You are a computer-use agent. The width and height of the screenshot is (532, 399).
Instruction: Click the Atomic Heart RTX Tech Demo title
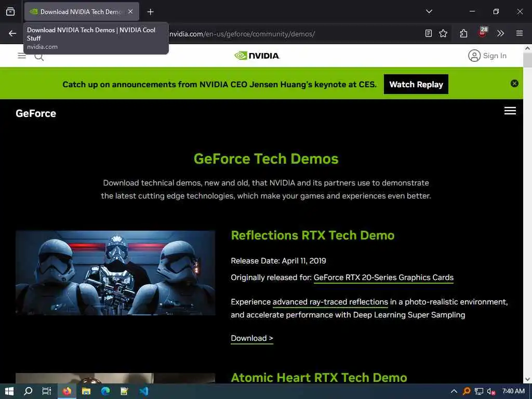pos(318,378)
